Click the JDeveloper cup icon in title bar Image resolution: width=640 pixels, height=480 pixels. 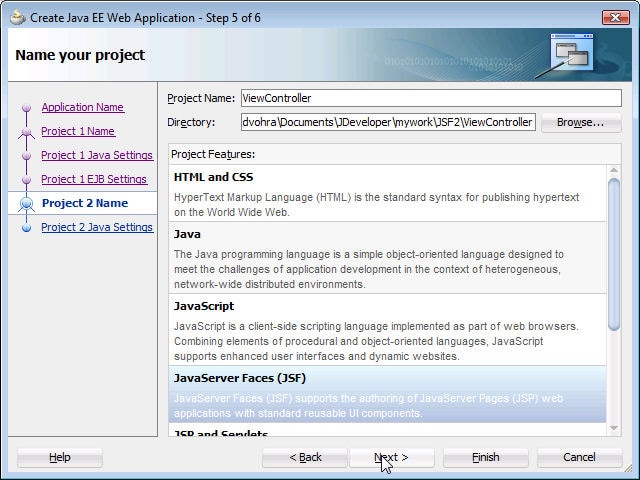pos(18,18)
